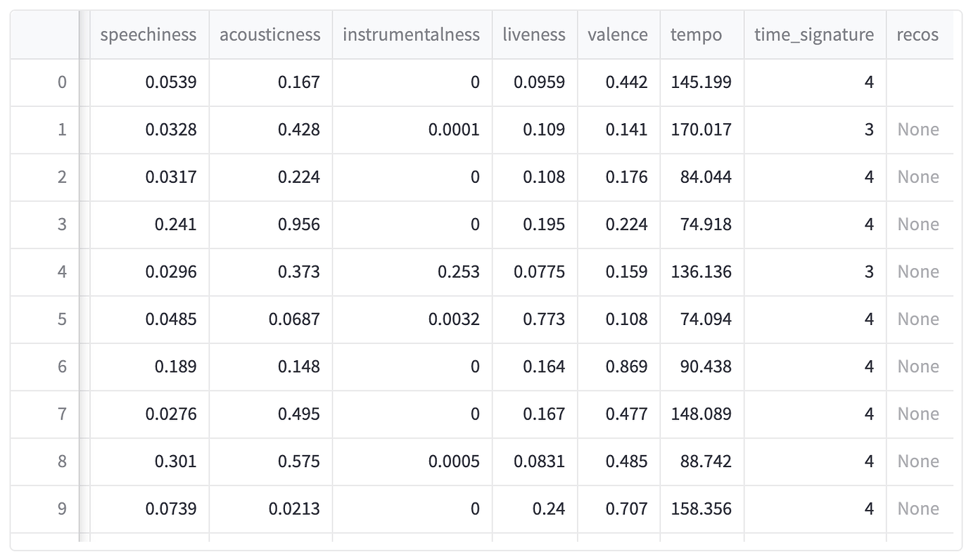Click instrumentalness value 0.253

tap(459, 272)
